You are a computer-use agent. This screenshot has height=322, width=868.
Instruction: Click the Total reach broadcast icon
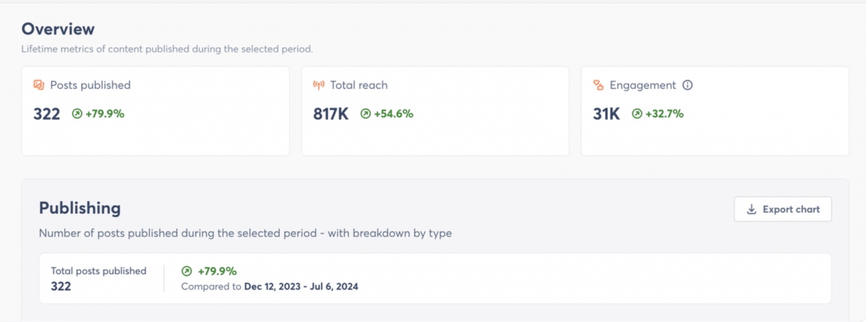(x=319, y=85)
